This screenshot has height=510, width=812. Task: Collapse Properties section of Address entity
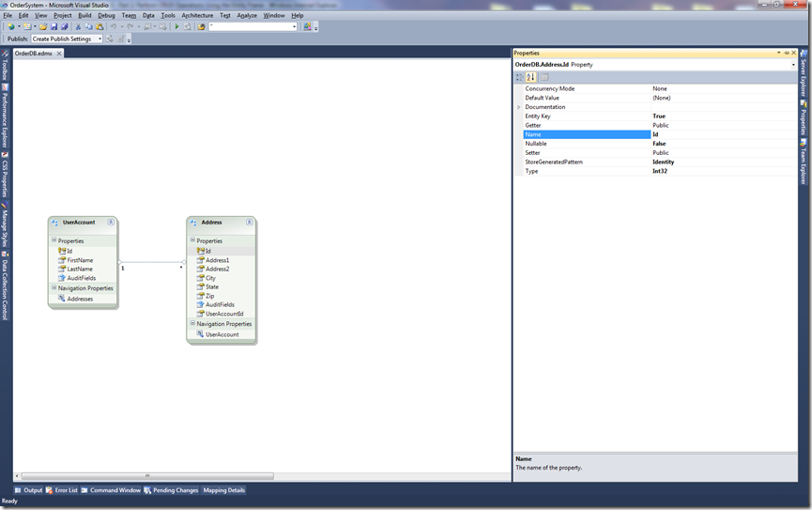[192, 240]
